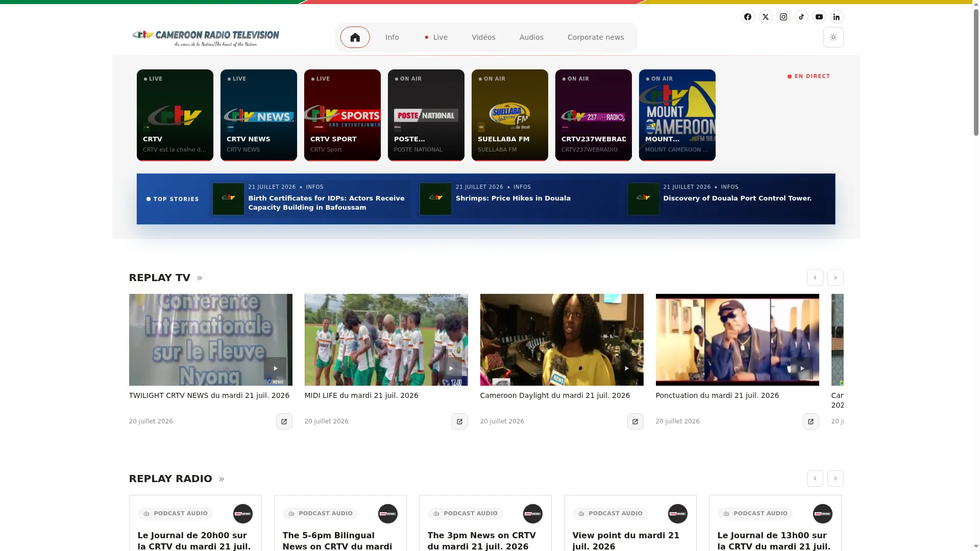Play Cameroon Daylight video thumbnail
Viewport: 980px width, 551px height.
click(562, 340)
